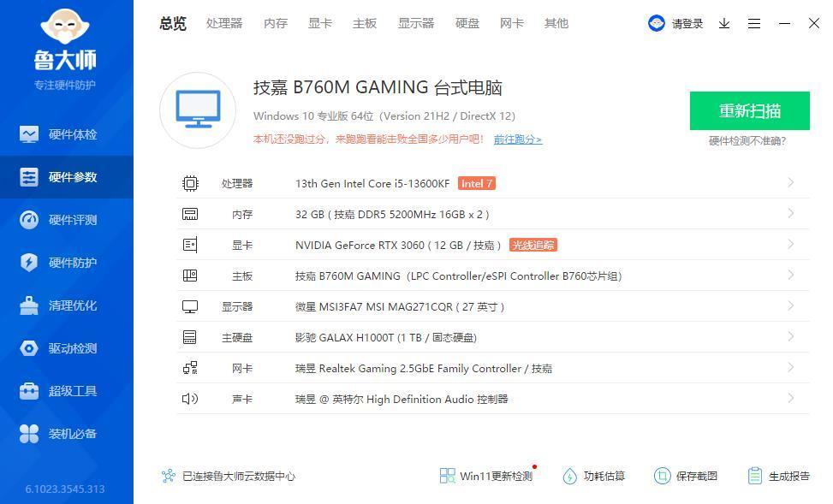Expand the 显卡 row chevron
Image resolution: width=833 pixels, height=504 pixels.
coord(790,245)
